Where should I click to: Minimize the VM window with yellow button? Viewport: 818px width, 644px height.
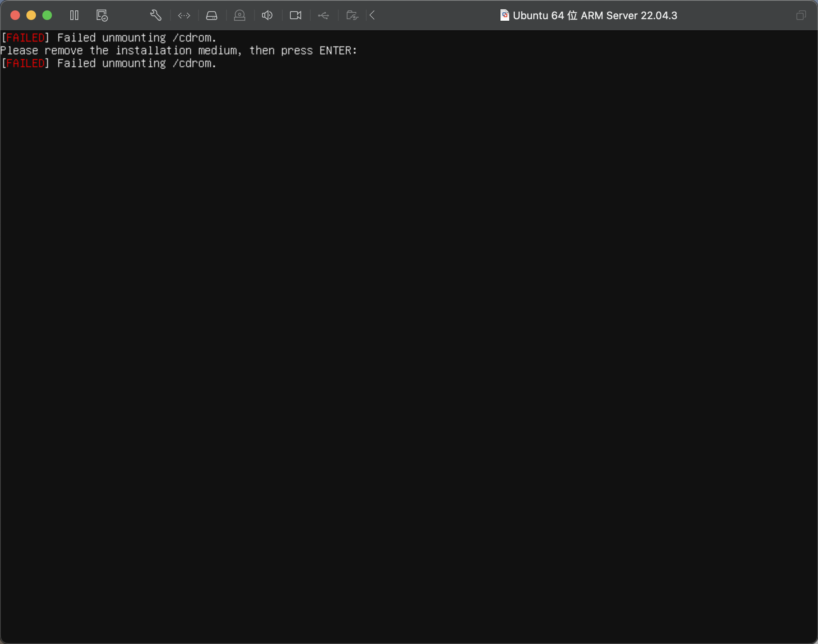coord(31,16)
